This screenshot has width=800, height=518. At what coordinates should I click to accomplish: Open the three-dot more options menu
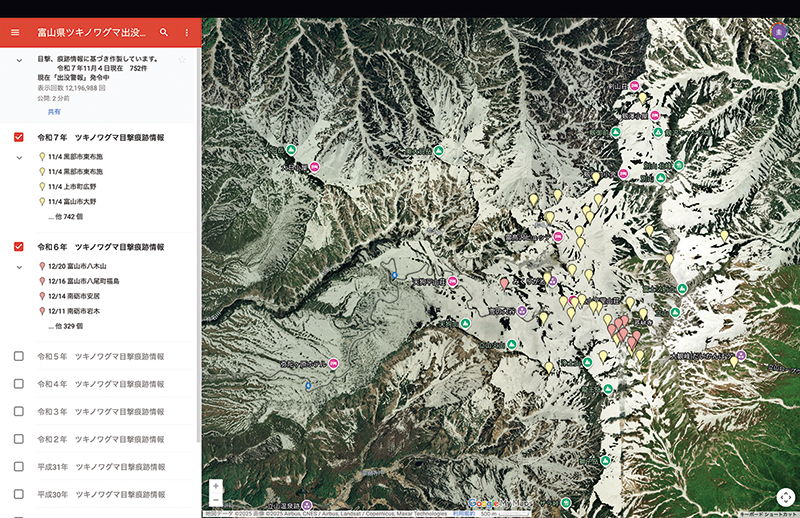(186, 32)
